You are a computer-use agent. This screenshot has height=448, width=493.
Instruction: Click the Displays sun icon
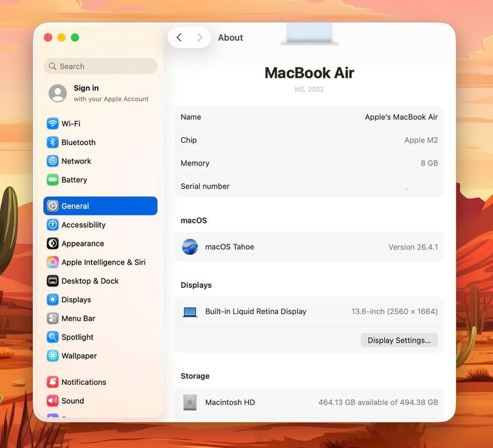[53, 300]
